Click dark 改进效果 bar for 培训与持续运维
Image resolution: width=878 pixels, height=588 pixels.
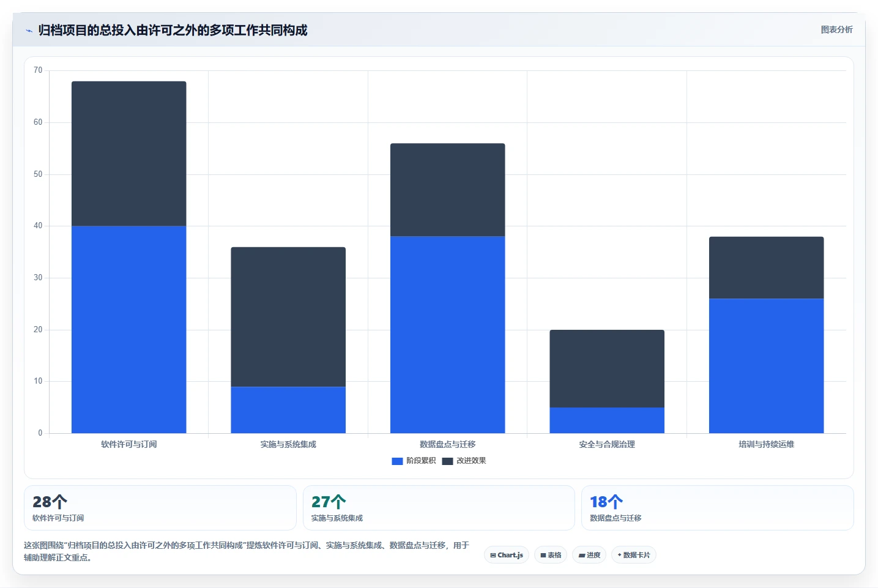(767, 268)
